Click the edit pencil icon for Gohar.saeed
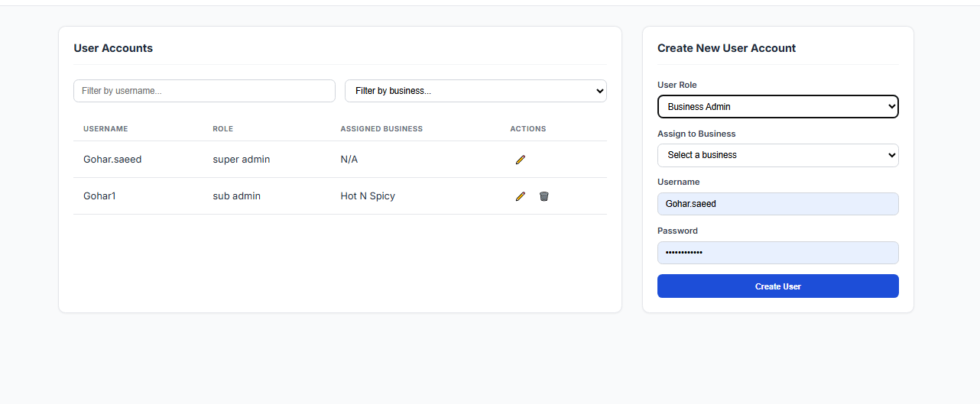 tap(521, 160)
